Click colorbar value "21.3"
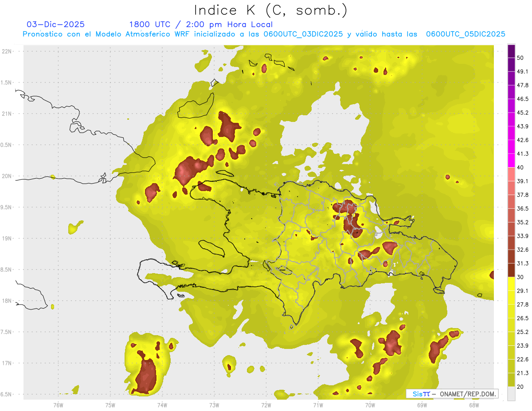Image resolution: width=532 pixels, height=411 pixels. pos(523,373)
